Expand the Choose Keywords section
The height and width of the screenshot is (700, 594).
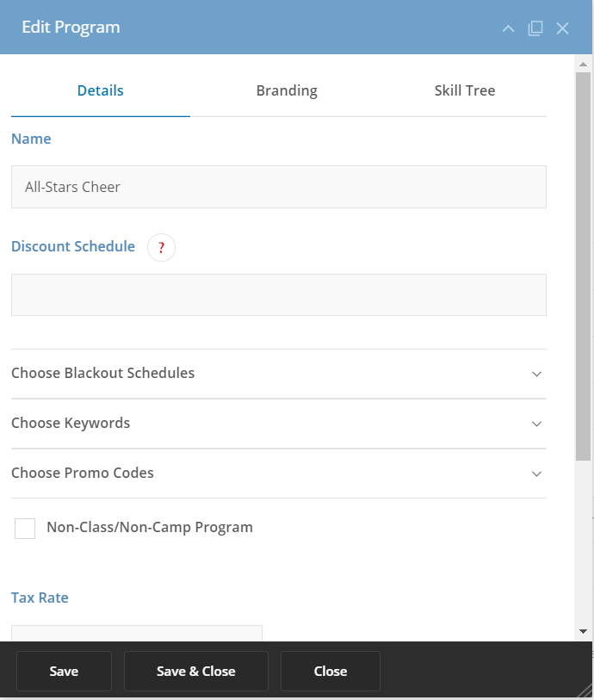coord(279,424)
